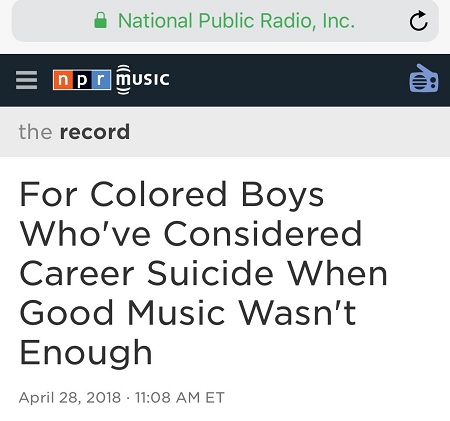Open 'the record' section link
The width and height of the screenshot is (450, 421).
click(74, 132)
